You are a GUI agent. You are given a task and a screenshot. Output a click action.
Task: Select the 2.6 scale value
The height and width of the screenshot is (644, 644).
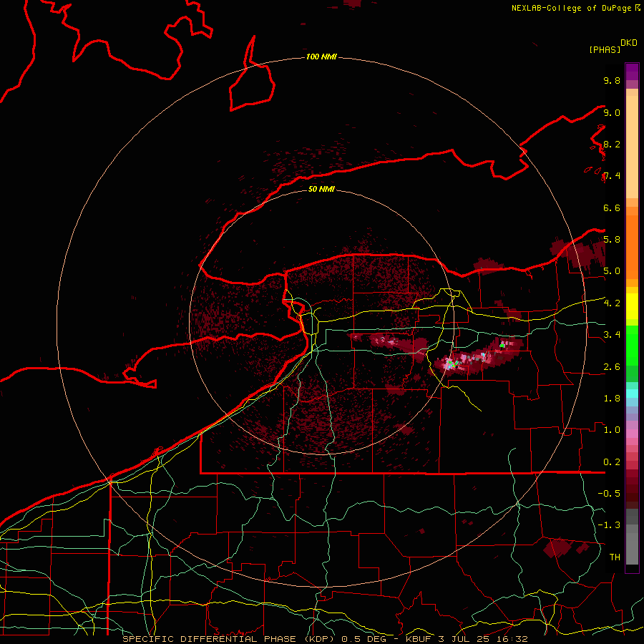pos(612,367)
